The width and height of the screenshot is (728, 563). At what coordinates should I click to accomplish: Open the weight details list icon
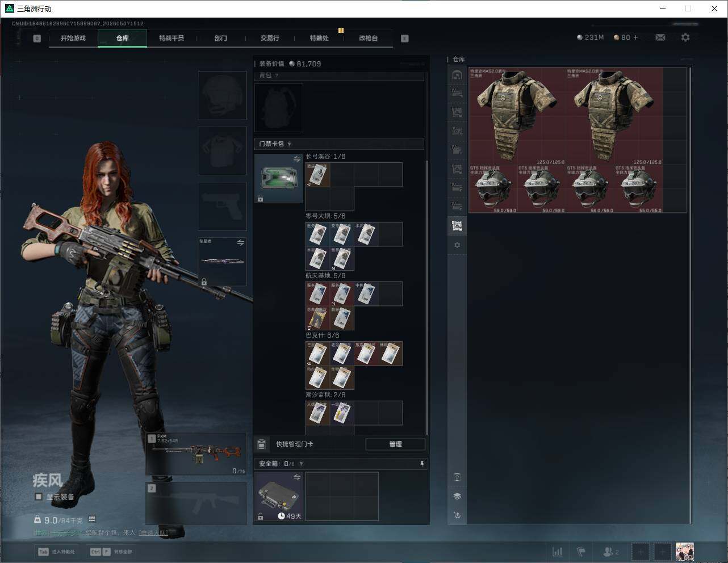tap(92, 519)
